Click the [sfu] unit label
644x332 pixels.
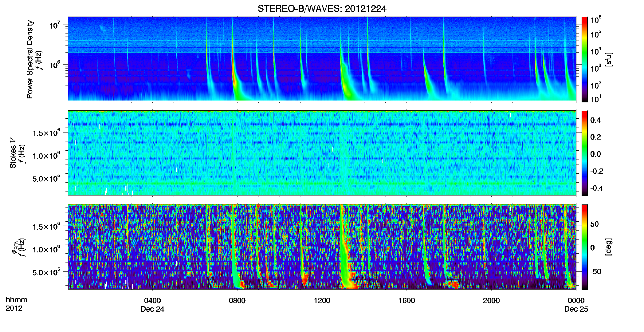pos(609,59)
